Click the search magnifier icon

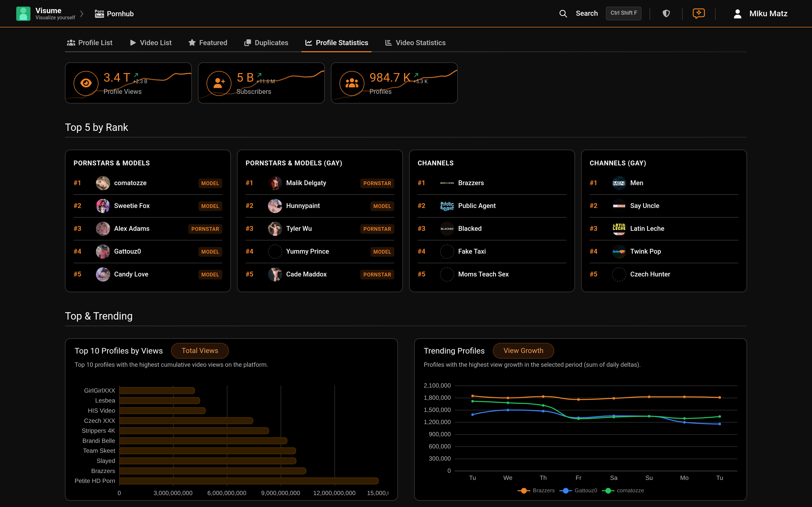point(563,13)
